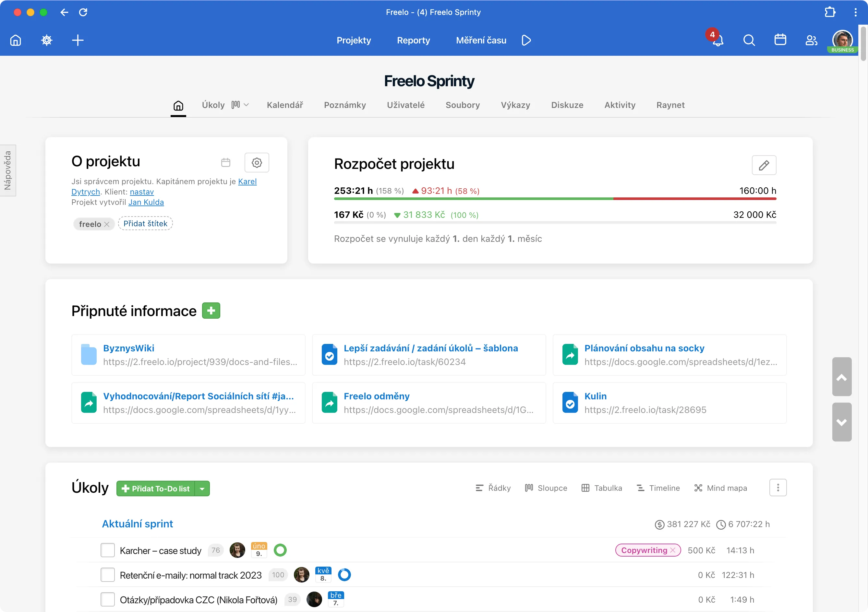
Task: Open the browser extensions puzzle icon
Action: (x=830, y=12)
